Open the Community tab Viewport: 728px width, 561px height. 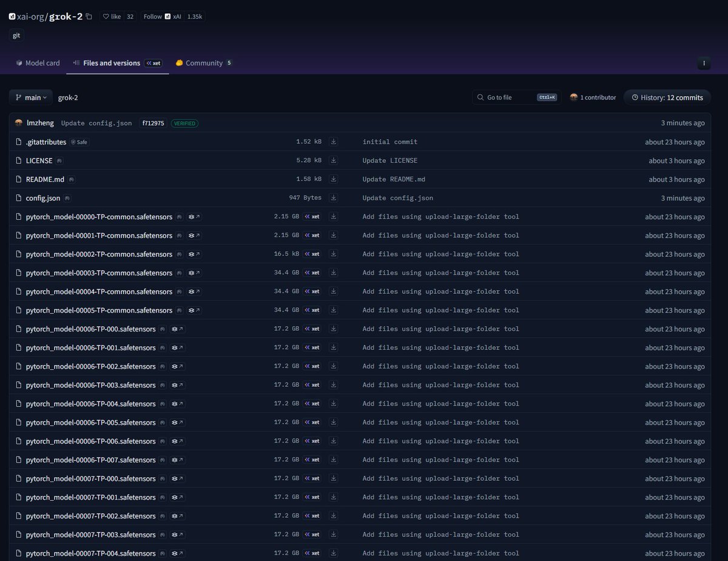(203, 63)
